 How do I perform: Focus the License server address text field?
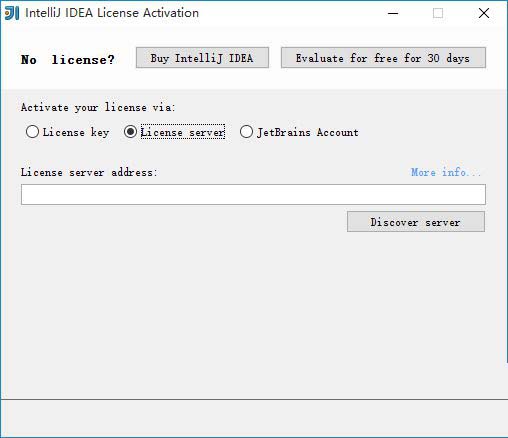[x=253, y=194]
